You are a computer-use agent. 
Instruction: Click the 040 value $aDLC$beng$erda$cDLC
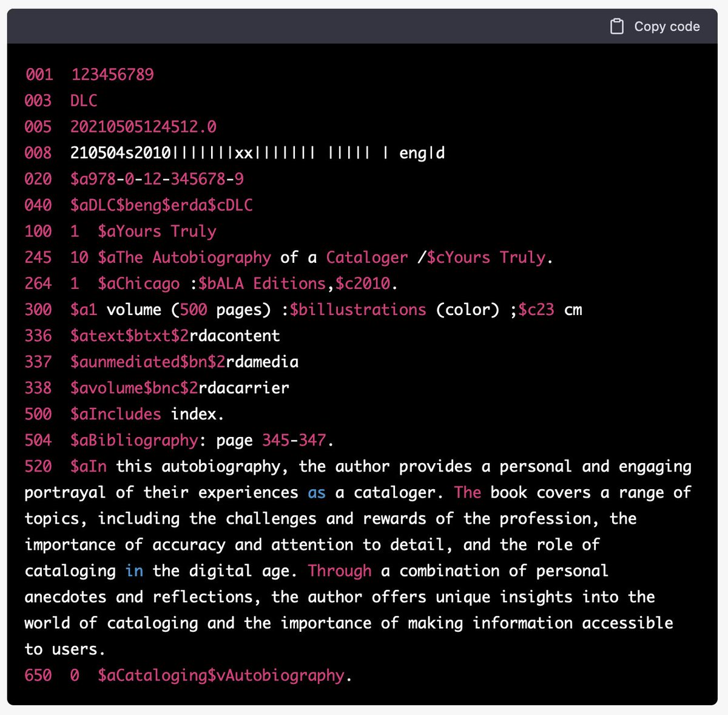161,205
